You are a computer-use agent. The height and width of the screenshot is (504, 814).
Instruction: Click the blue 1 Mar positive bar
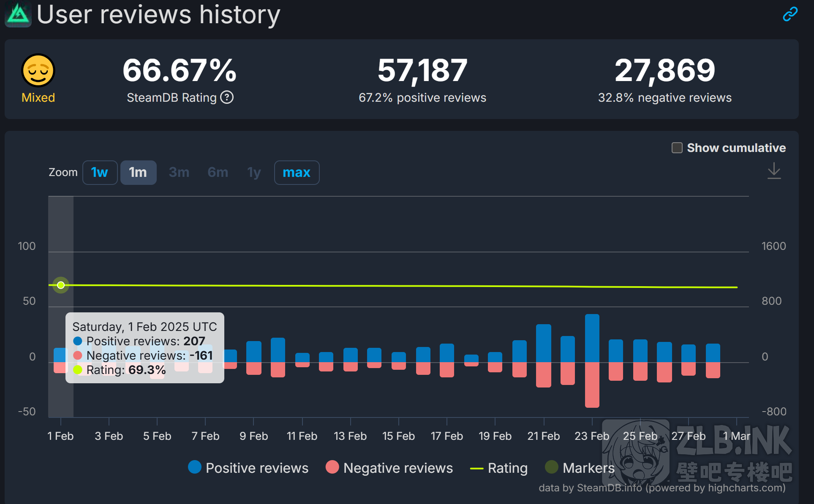pyautogui.click(x=713, y=353)
